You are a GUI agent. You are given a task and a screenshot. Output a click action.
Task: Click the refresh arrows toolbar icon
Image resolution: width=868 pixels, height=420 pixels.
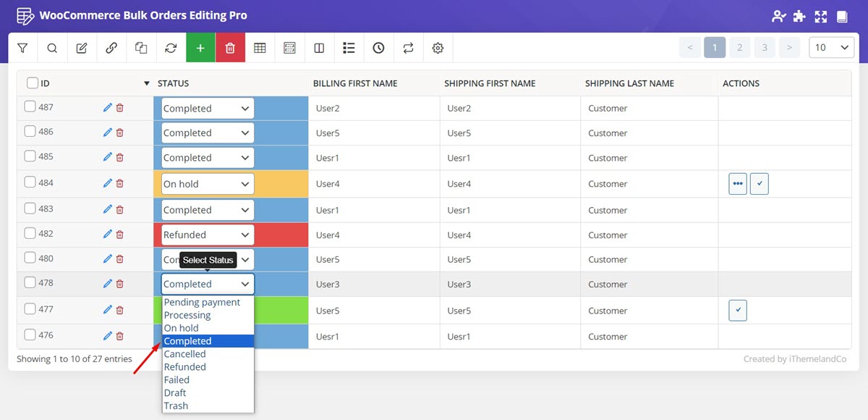click(171, 48)
